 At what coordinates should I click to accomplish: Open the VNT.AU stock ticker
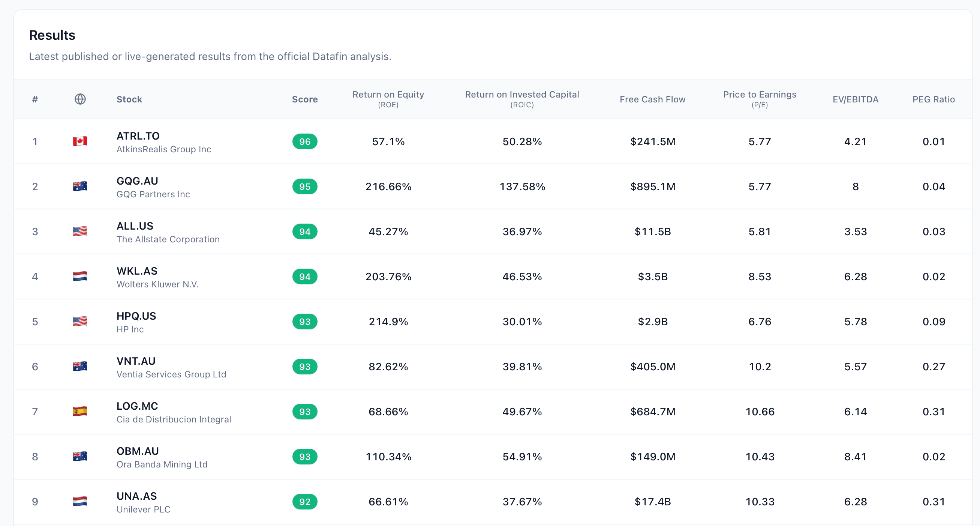(x=136, y=361)
